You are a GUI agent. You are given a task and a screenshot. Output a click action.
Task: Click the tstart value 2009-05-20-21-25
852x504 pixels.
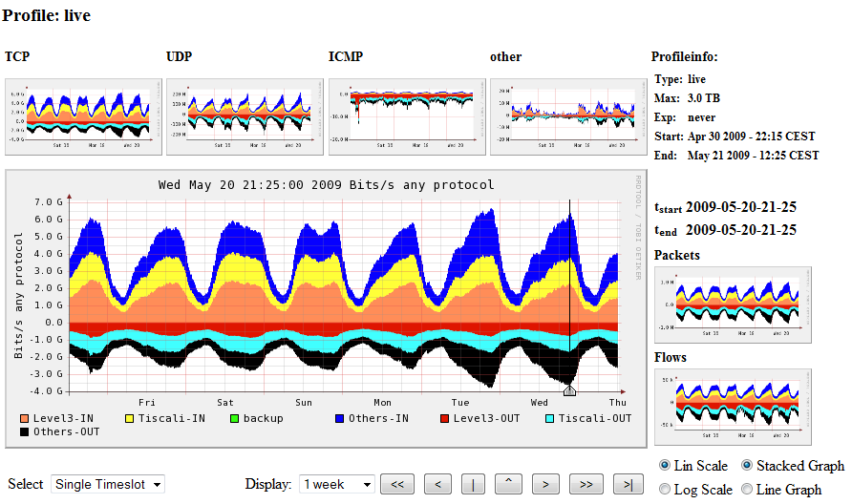tap(741, 207)
